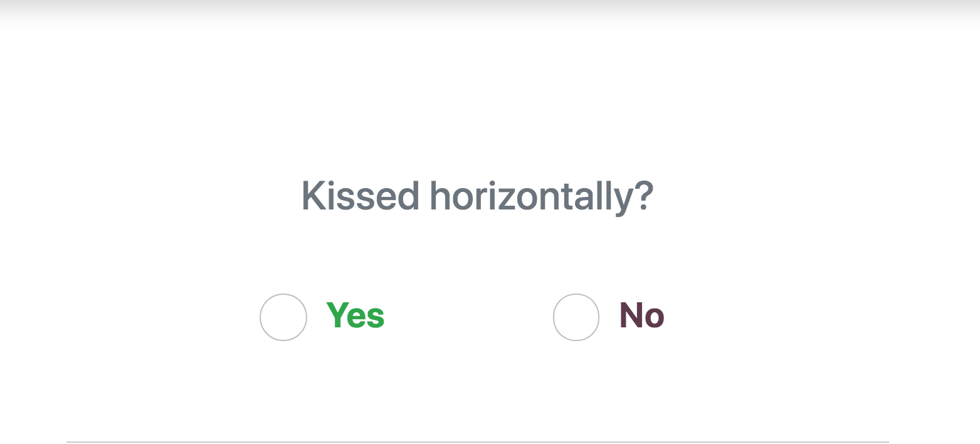Image resolution: width=980 pixels, height=444 pixels.
Task: Click the horizontal divider line below options
Action: [478, 442]
